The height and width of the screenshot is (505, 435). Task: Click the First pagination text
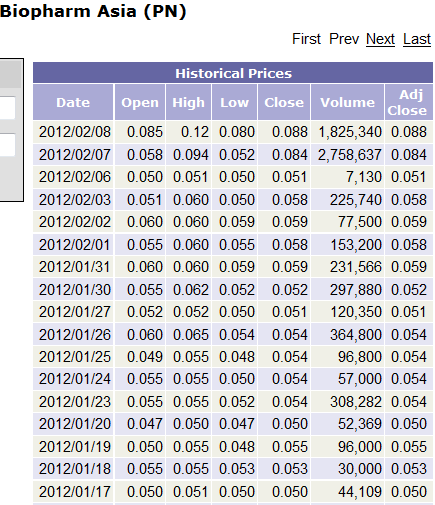click(x=306, y=39)
